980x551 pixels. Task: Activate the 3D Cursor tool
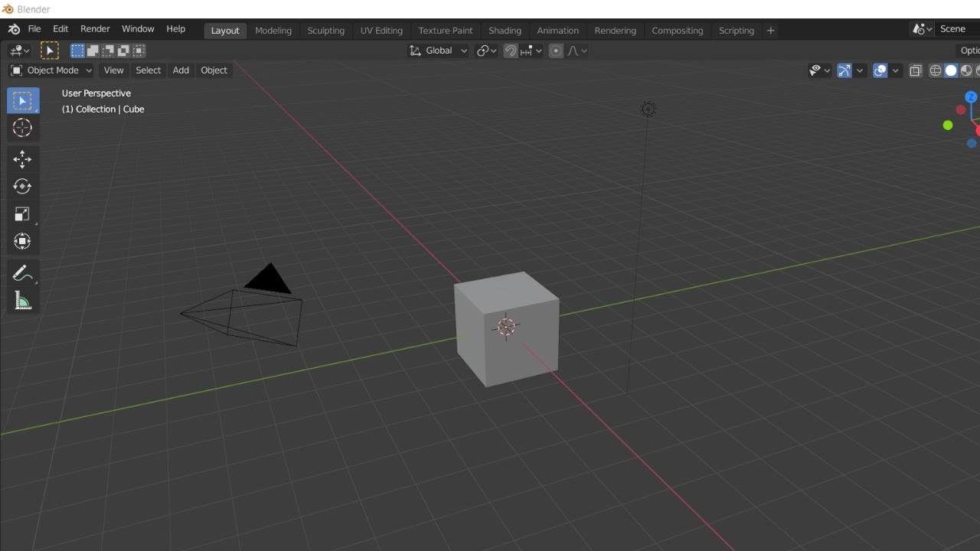click(23, 129)
